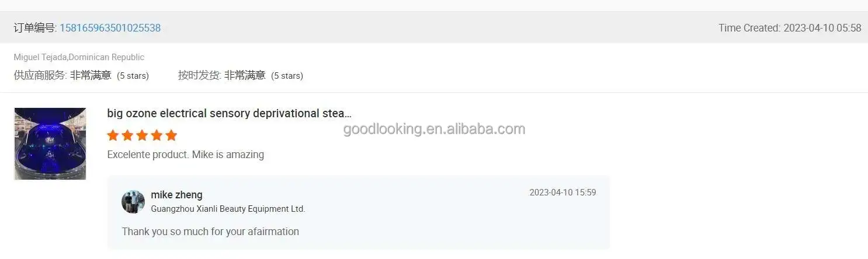This screenshot has height=259, width=868.
Task: Click the mike zheng seller name
Action: click(x=177, y=195)
